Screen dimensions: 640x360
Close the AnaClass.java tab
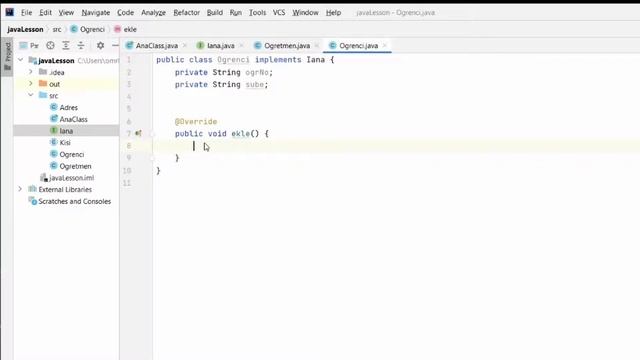[x=185, y=46]
